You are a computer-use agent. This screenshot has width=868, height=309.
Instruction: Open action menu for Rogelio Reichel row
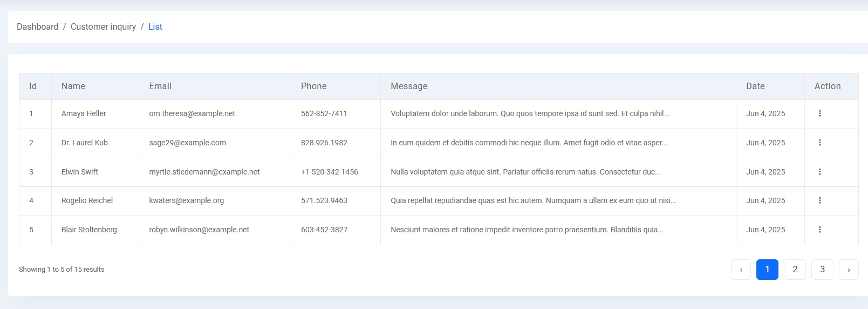(x=819, y=200)
